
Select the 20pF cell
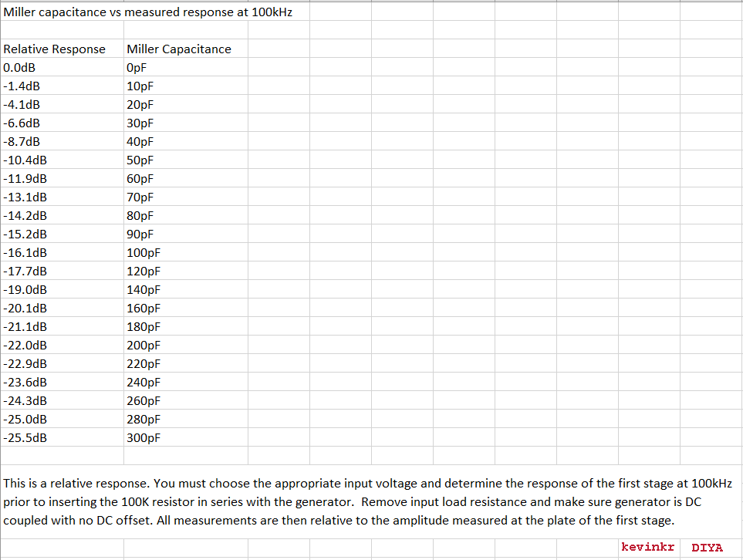tap(186, 104)
